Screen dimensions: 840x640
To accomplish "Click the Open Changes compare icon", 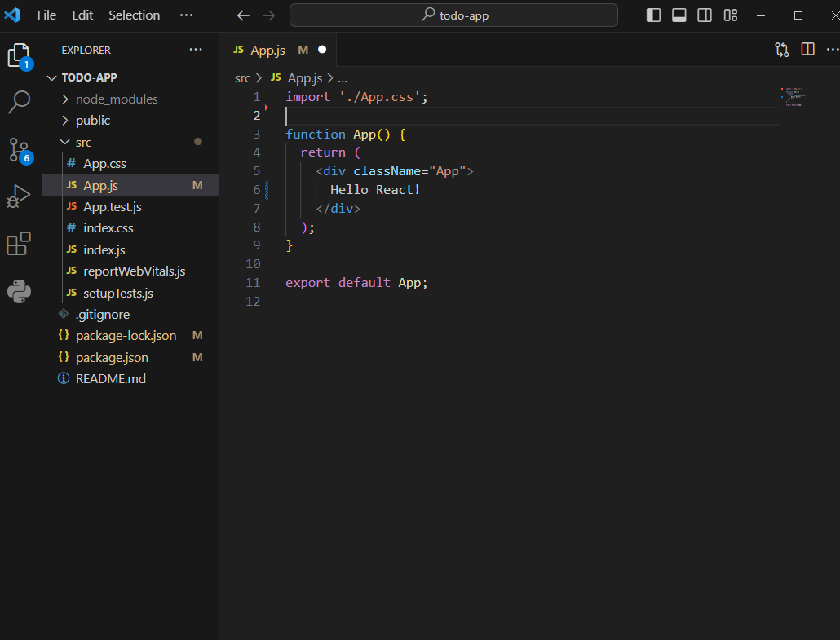I will 781,50.
